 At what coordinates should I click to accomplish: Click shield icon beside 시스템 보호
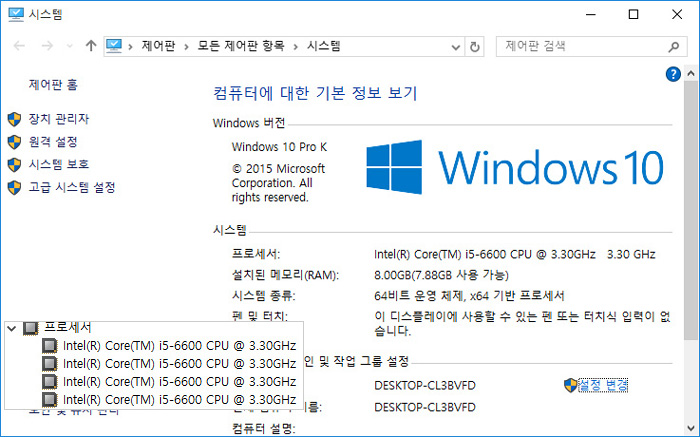coord(14,165)
